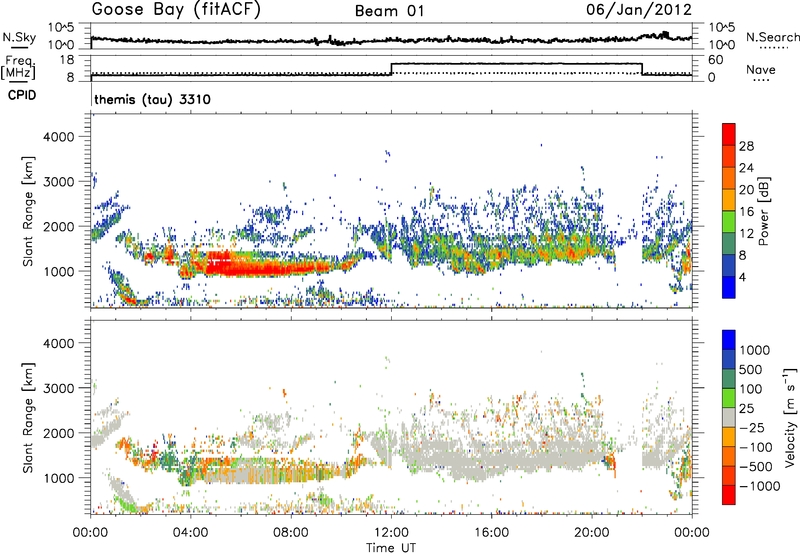Pick the dark green Power swatch 8–12

(729, 244)
